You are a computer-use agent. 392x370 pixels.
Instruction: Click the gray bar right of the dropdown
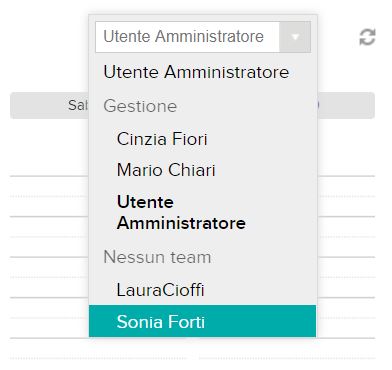pyautogui.click(x=346, y=105)
